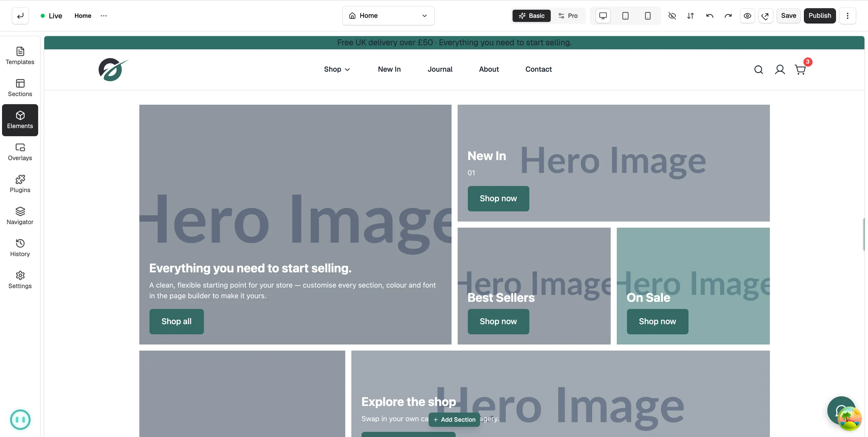Select the '01' label under New In
Viewport: 868px width, 437px height.
pyautogui.click(x=471, y=173)
